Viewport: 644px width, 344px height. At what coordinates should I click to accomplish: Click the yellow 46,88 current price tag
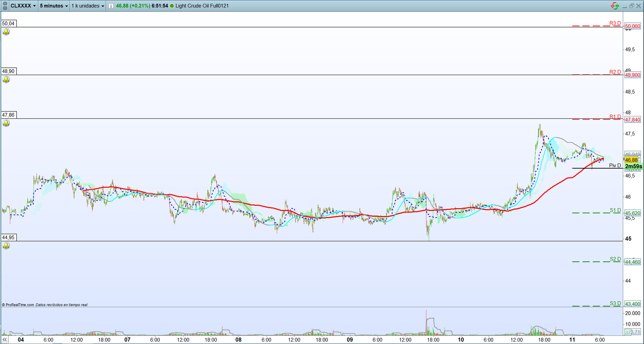click(631, 160)
